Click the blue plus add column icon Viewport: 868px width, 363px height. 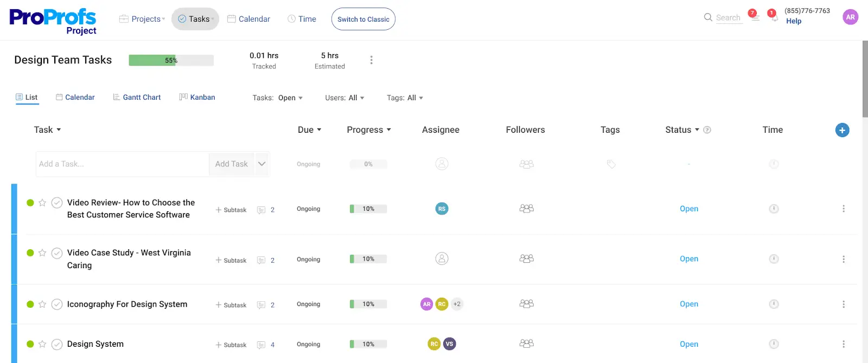coord(842,130)
